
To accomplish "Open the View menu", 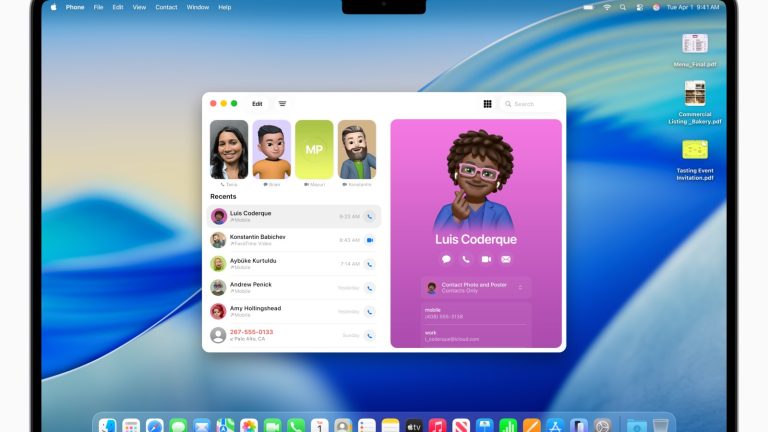I will pyautogui.click(x=139, y=7).
